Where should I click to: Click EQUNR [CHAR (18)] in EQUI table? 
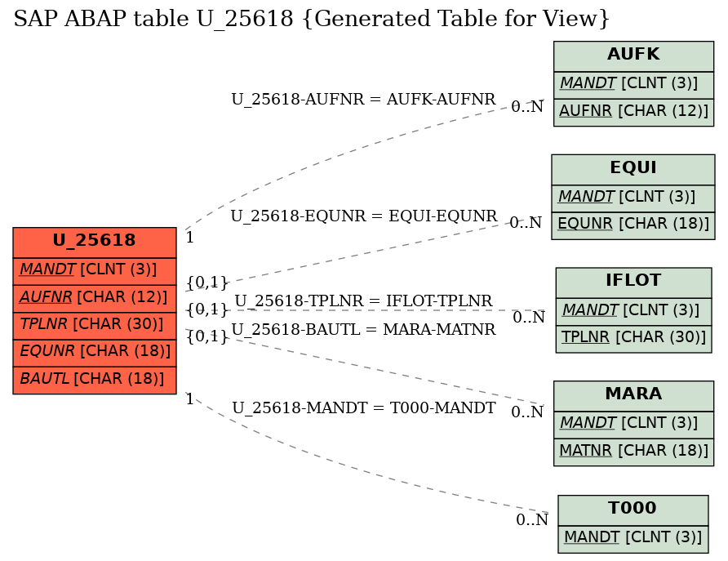click(x=633, y=225)
